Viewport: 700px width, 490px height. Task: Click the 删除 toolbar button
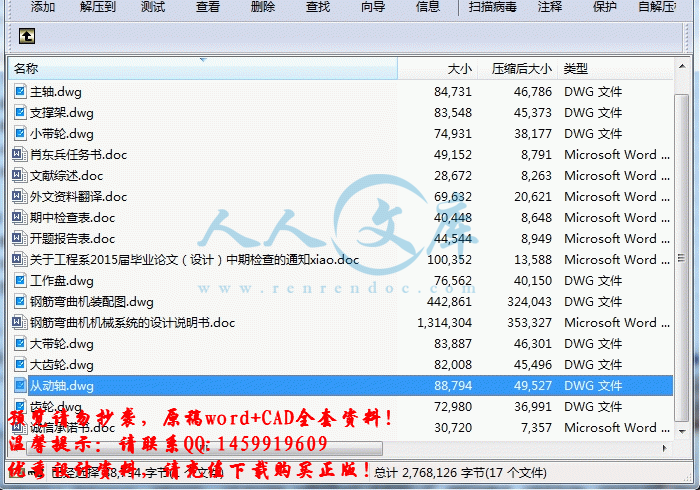(262, 7)
